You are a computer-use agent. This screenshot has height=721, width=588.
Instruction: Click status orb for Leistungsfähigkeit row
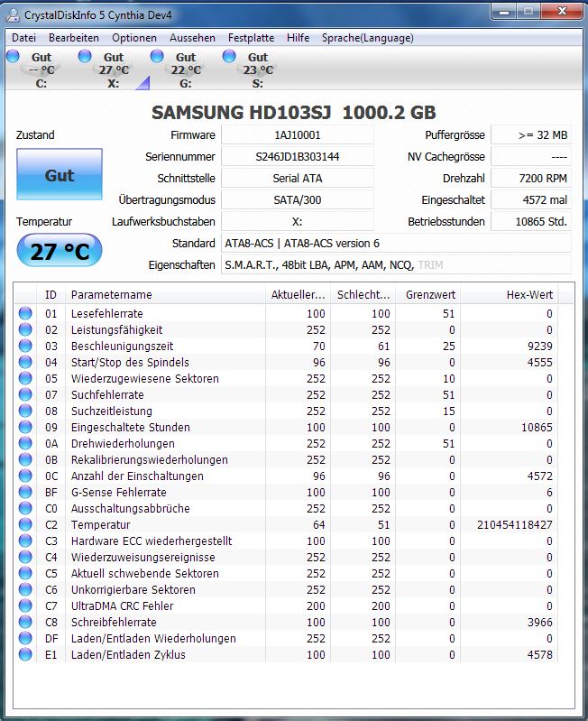tap(25, 329)
